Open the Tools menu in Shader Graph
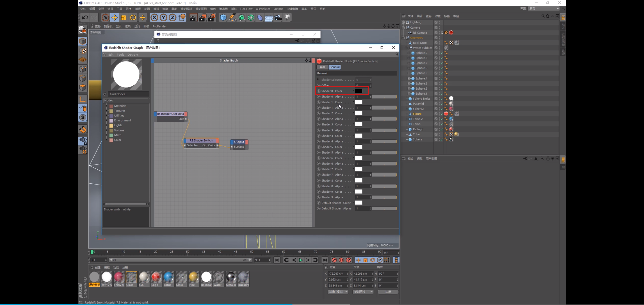644x305 pixels. pyautogui.click(x=120, y=55)
